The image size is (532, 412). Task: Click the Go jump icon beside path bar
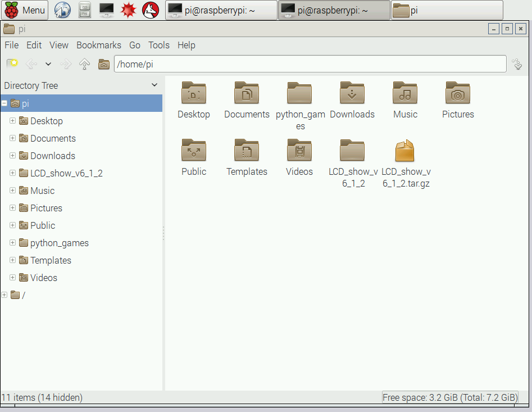pos(517,64)
